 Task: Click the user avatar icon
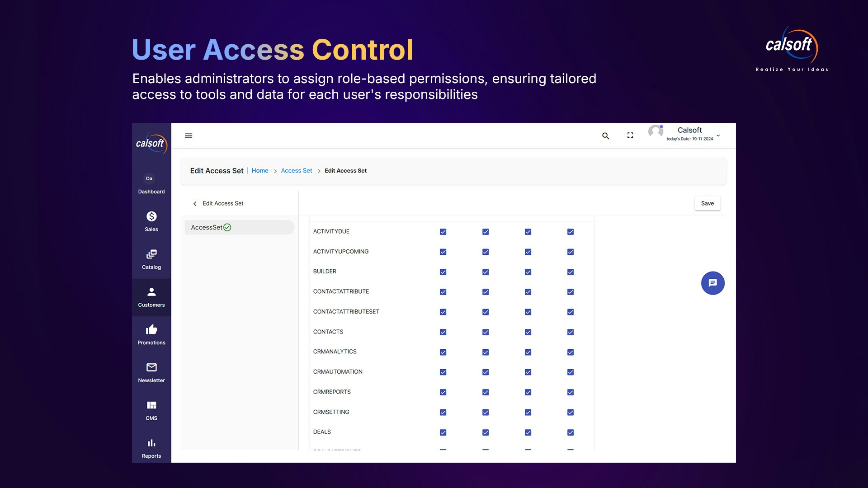pyautogui.click(x=656, y=132)
